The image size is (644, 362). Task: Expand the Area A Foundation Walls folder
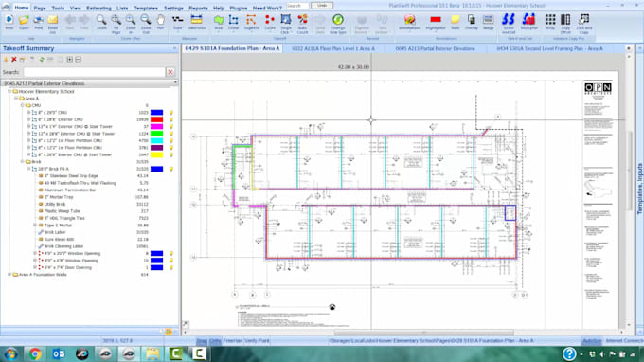[9, 275]
